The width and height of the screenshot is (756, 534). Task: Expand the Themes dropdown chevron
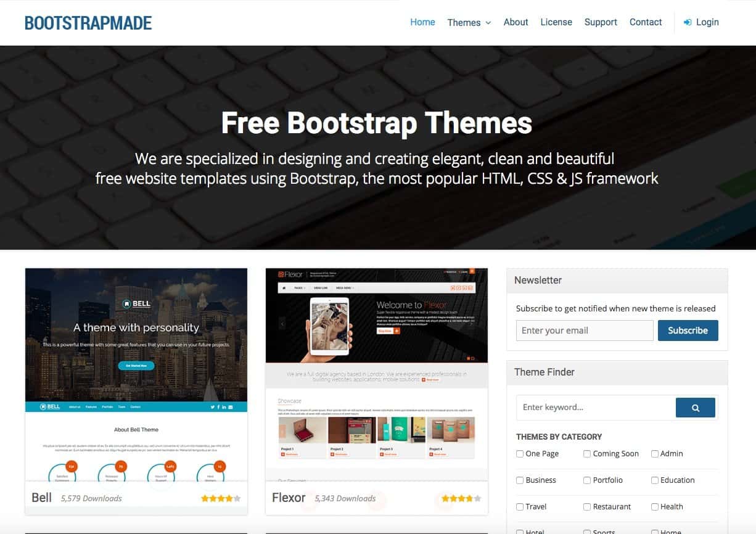click(488, 23)
